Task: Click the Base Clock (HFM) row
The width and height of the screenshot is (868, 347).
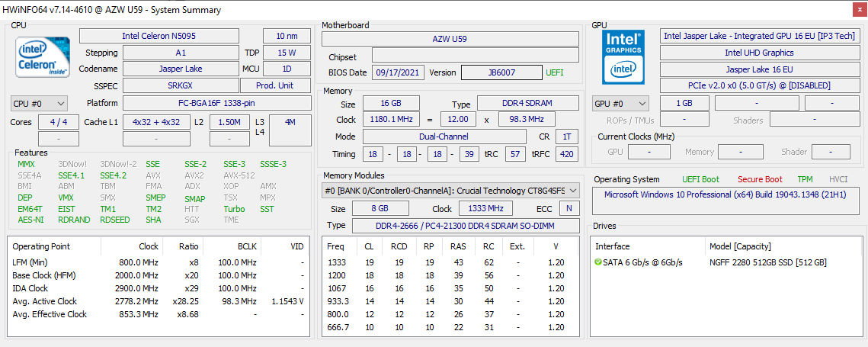Action: (158, 275)
